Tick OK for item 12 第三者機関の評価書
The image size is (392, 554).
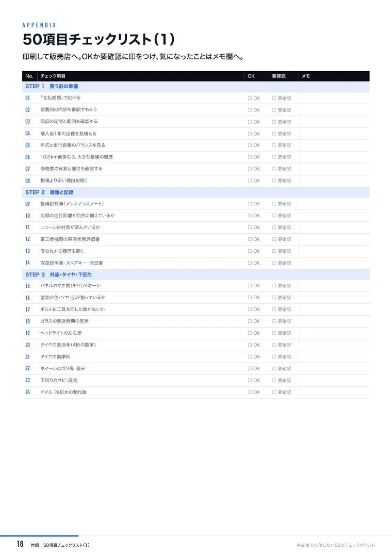[x=250, y=239]
